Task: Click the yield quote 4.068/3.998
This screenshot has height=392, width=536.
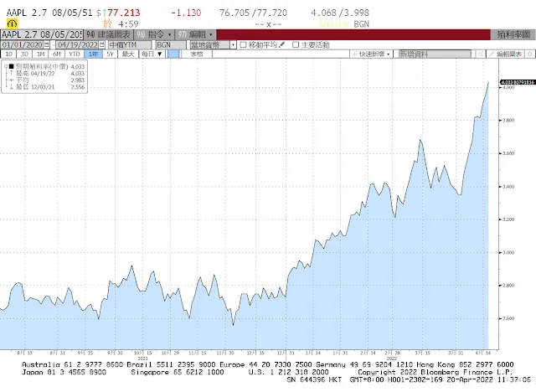Action: click(340, 13)
